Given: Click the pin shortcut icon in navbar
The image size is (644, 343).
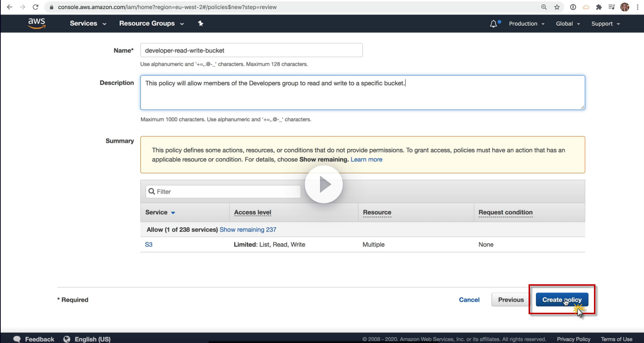Looking at the screenshot, I should pos(201,23).
